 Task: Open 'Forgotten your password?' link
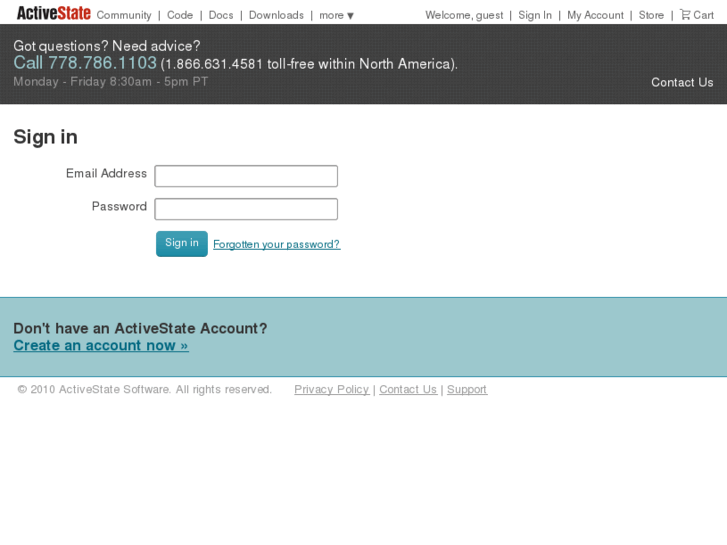pyautogui.click(x=277, y=244)
